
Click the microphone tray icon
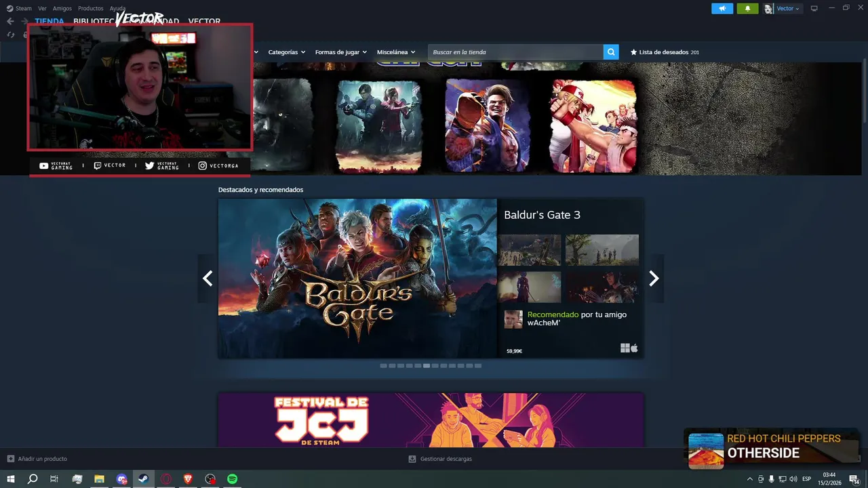(x=771, y=479)
